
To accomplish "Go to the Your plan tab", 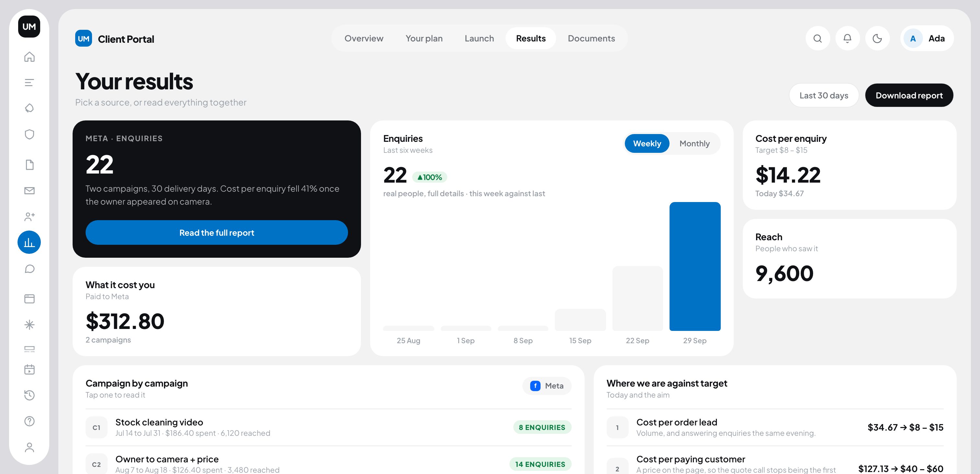I will [424, 39].
